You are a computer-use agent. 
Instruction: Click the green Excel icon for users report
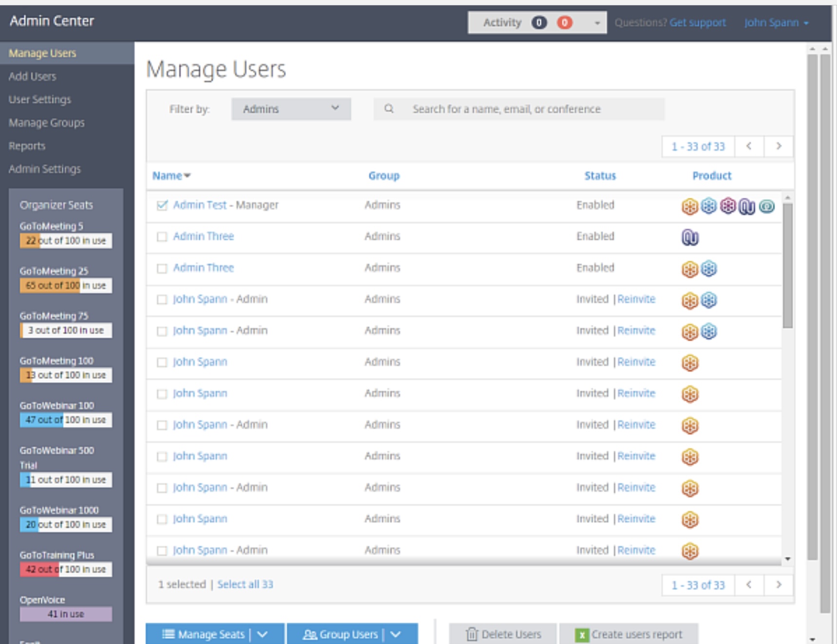point(581,635)
